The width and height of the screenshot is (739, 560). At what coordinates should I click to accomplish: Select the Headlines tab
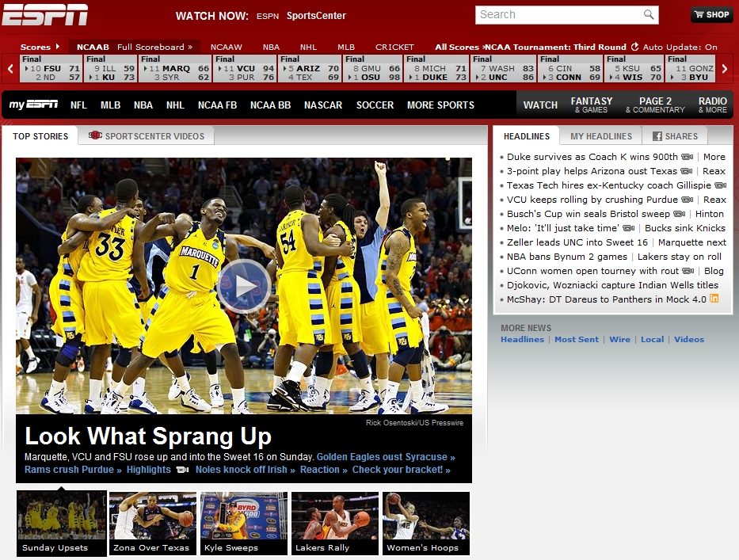pyautogui.click(x=527, y=135)
